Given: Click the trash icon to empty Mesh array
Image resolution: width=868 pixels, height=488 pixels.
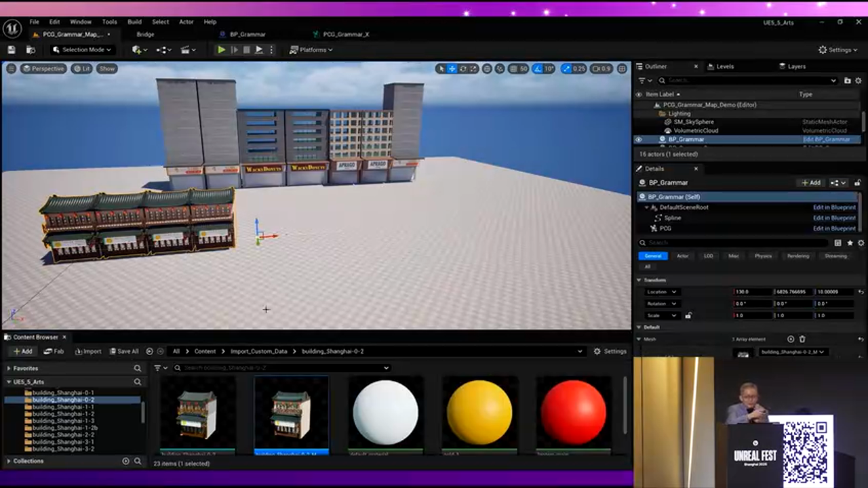Looking at the screenshot, I should pyautogui.click(x=802, y=339).
